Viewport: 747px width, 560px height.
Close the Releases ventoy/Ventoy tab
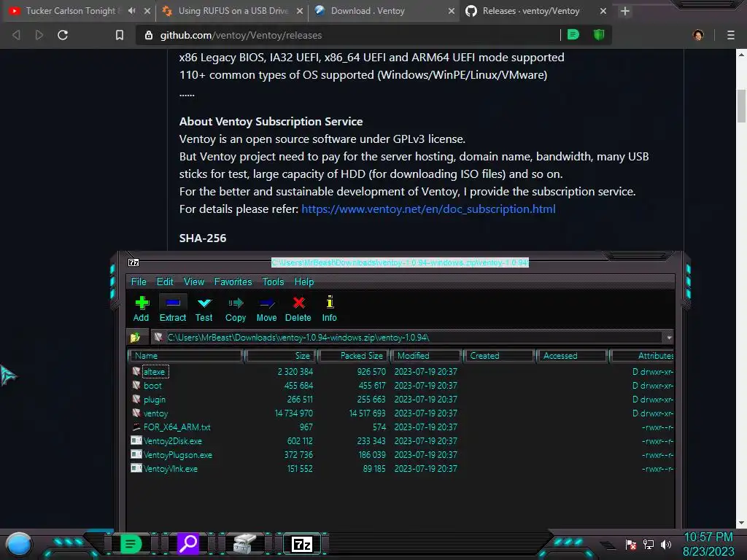point(603,11)
